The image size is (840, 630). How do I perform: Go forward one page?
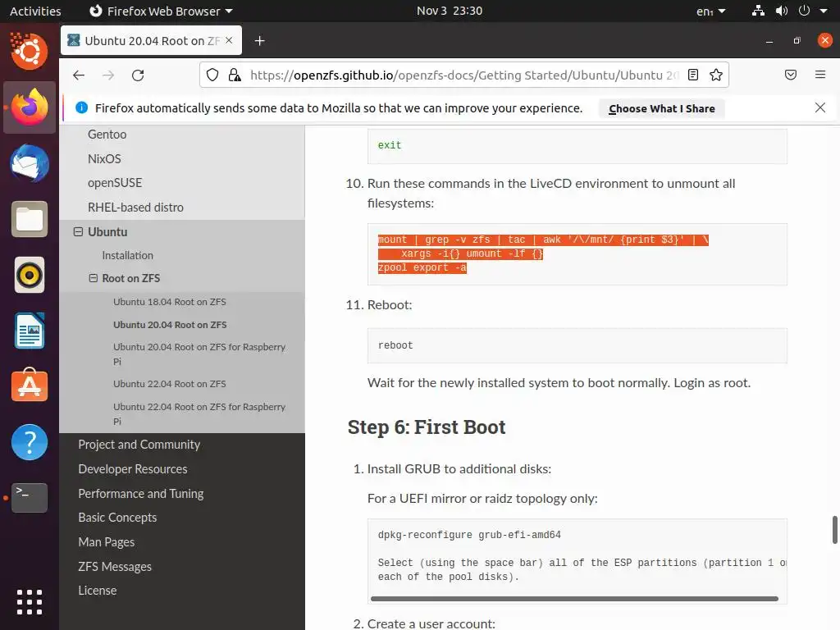pos(108,75)
